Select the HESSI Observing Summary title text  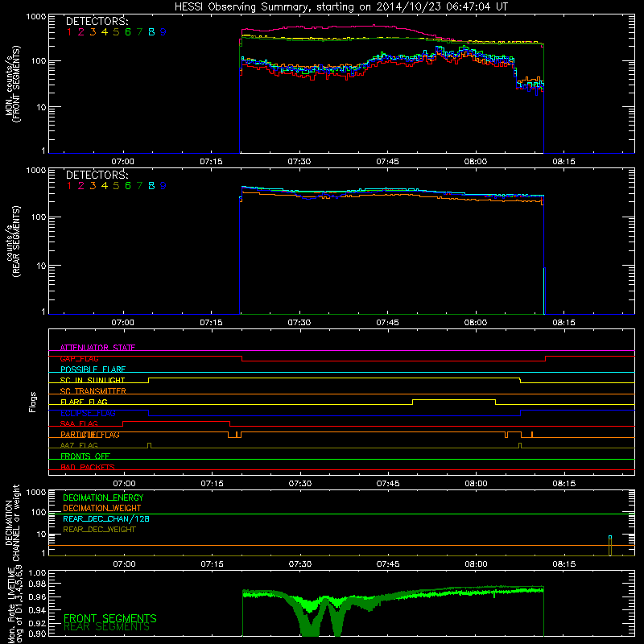tap(341, 7)
